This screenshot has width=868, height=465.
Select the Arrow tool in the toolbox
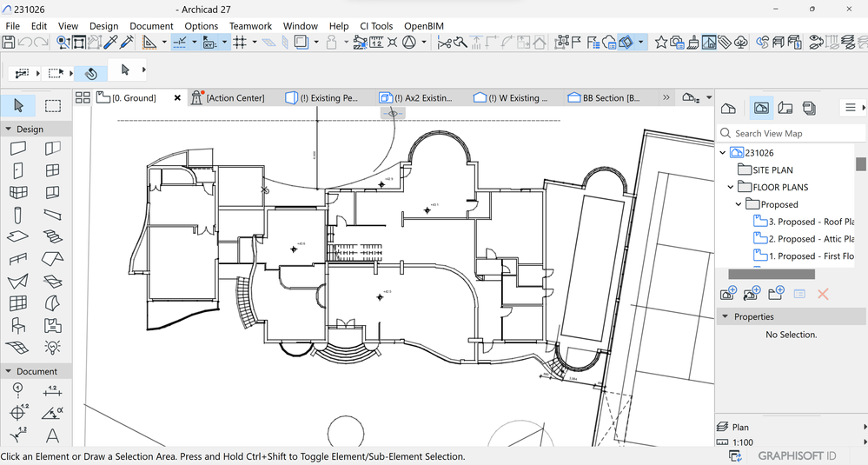point(19,106)
